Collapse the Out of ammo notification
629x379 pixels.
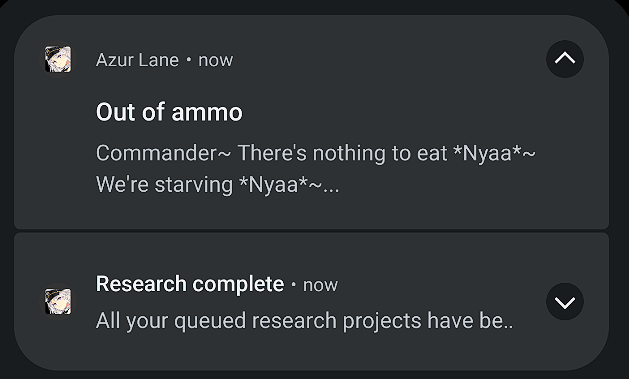pyautogui.click(x=564, y=59)
